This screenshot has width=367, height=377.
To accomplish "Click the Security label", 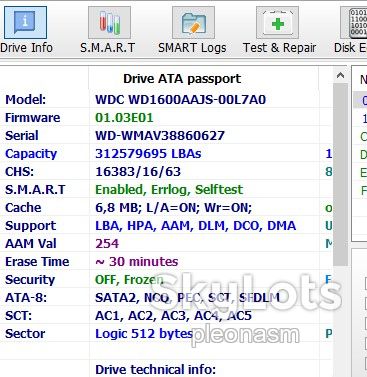I will [30, 280].
